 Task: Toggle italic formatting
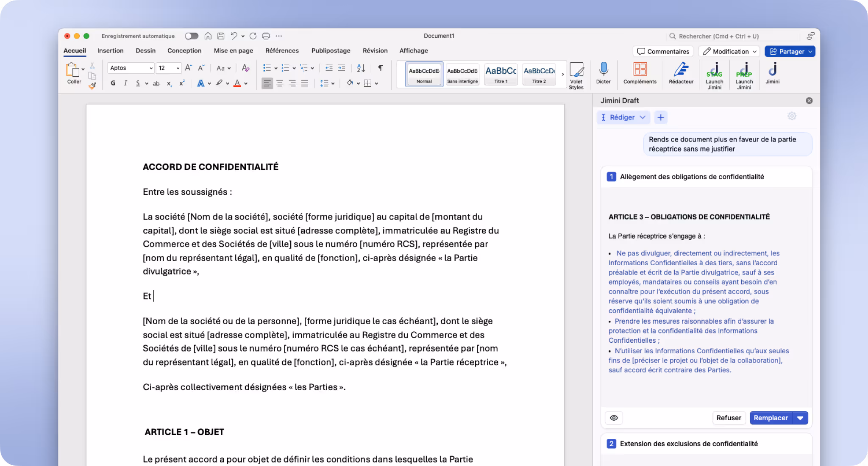click(x=125, y=83)
